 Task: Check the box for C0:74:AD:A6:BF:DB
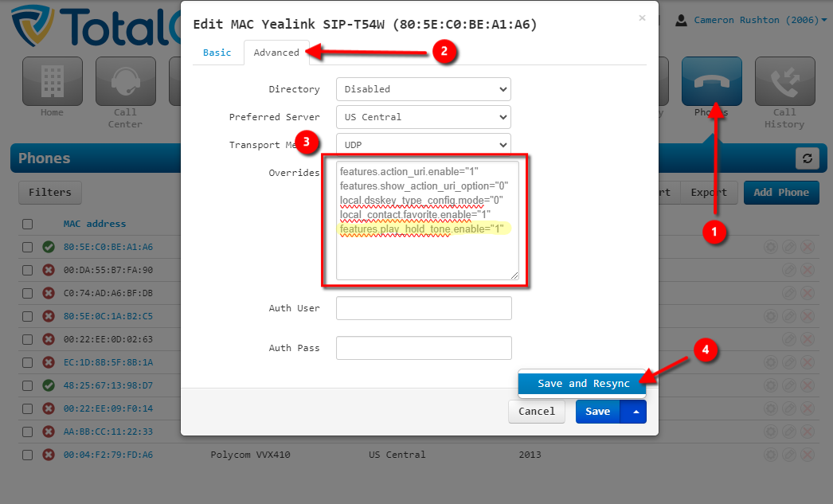[x=28, y=293]
